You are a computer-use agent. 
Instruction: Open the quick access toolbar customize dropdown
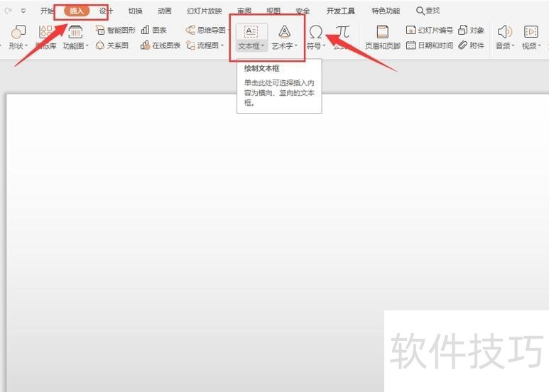point(23,11)
